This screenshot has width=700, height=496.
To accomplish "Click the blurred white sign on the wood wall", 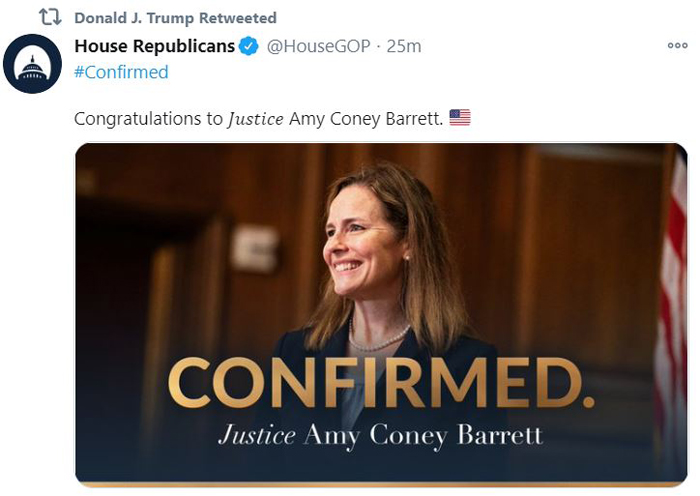I will [255, 248].
